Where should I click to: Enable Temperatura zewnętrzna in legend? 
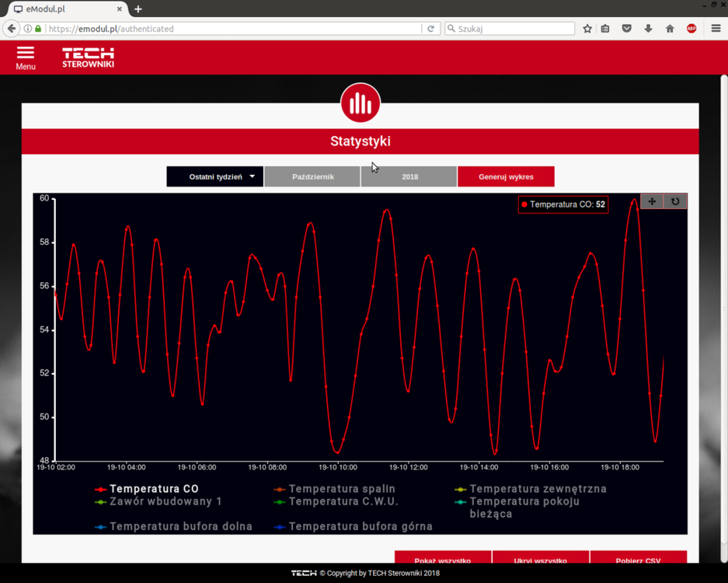tap(537, 489)
